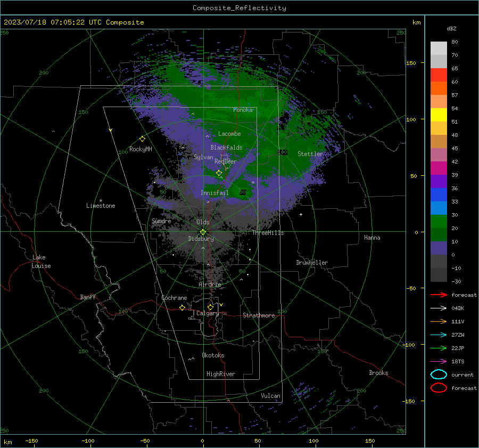Click the Blackfalds city label
This screenshot has width=479, height=448.
click(226, 148)
